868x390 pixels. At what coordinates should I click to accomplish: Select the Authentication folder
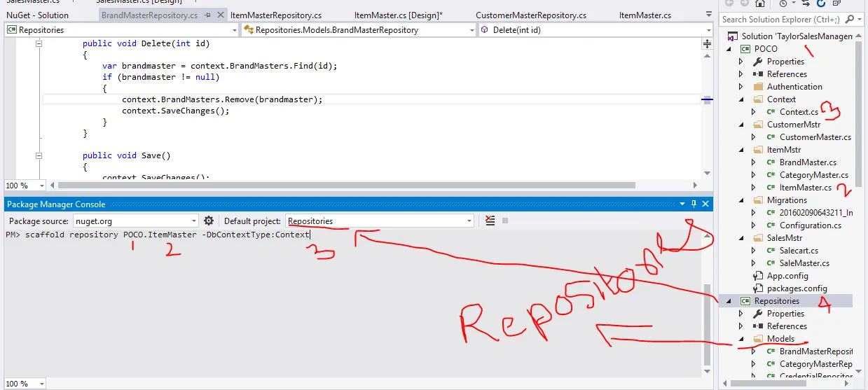(x=794, y=87)
